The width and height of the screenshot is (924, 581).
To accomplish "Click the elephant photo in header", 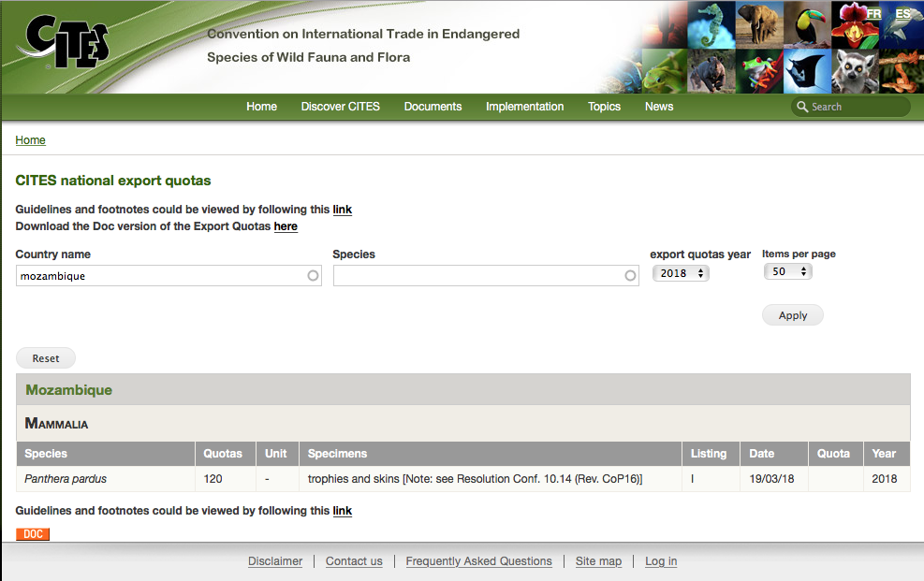I will click(759, 24).
